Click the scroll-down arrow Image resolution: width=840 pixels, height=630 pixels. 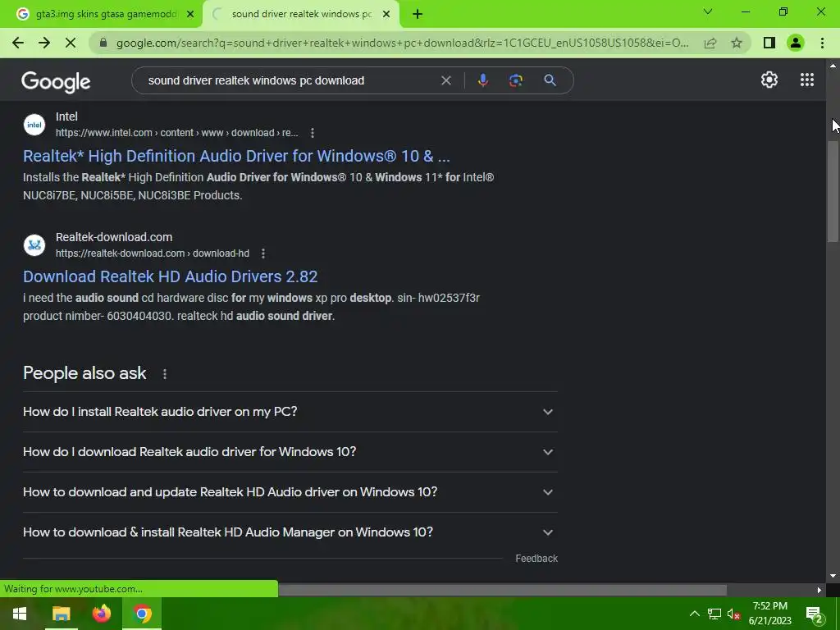point(833,576)
